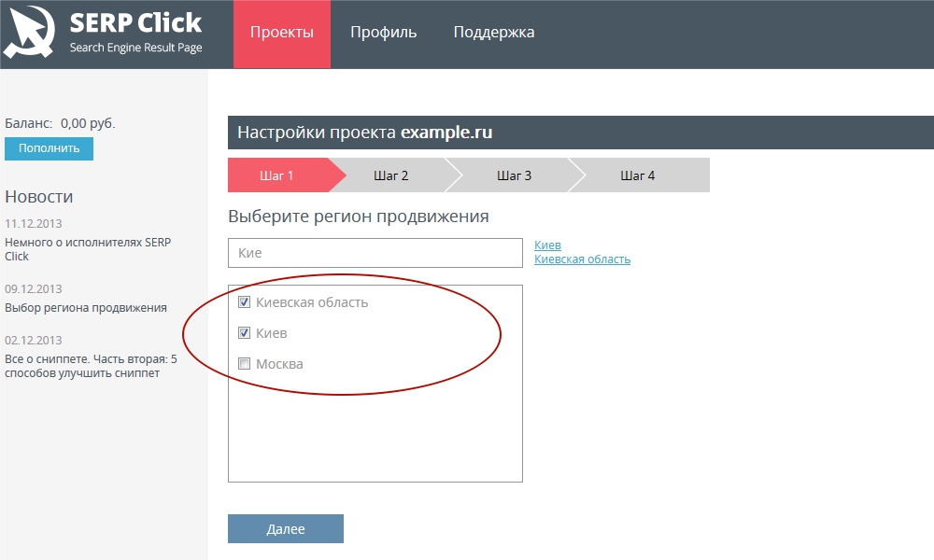This screenshot has height=560, width=934.
Task: Choose the Киевская область suggestion link
Action: pyautogui.click(x=582, y=259)
